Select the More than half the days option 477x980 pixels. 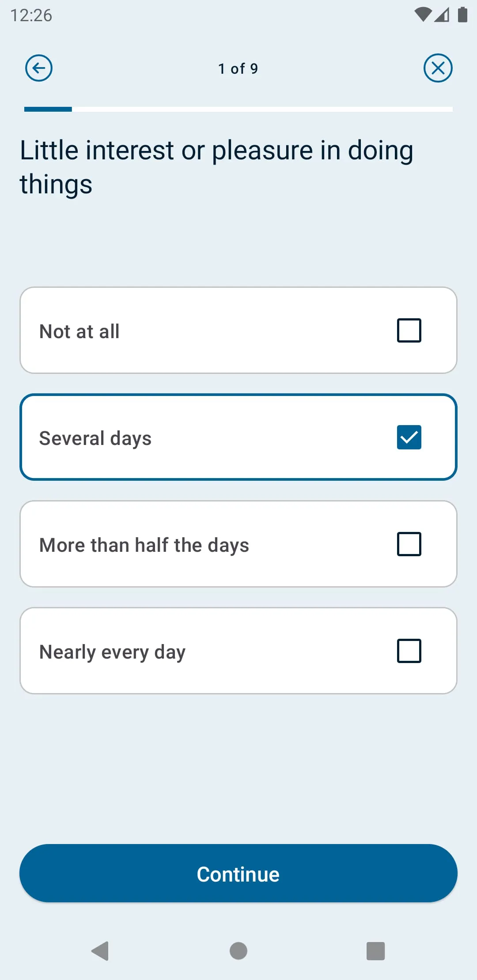click(238, 544)
